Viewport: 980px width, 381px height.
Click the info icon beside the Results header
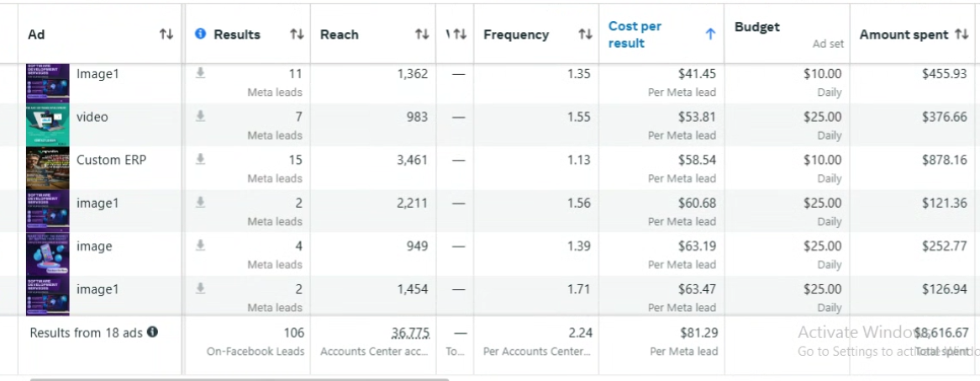(x=200, y=34)
